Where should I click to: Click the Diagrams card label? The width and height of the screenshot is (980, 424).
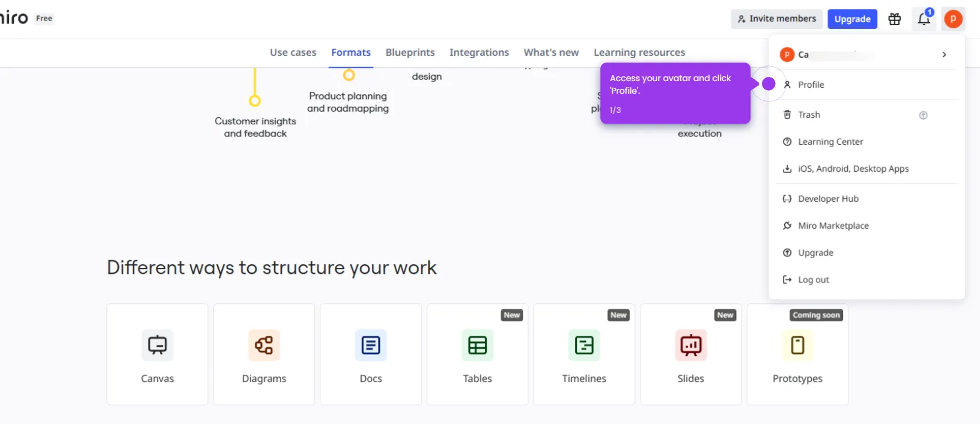(264, 379)
